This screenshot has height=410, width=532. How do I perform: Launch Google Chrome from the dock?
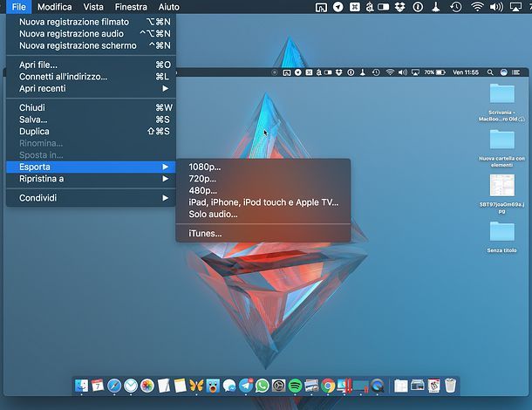coord(328,385)
